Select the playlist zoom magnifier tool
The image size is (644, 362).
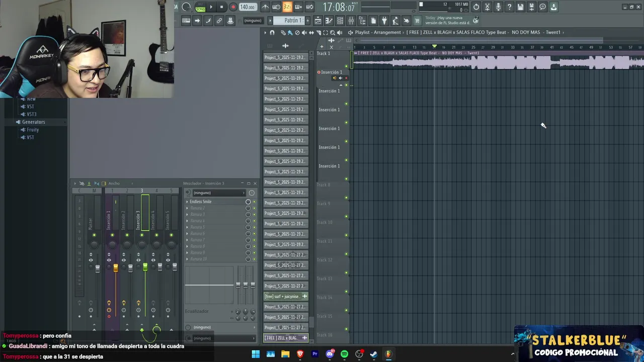333,32
